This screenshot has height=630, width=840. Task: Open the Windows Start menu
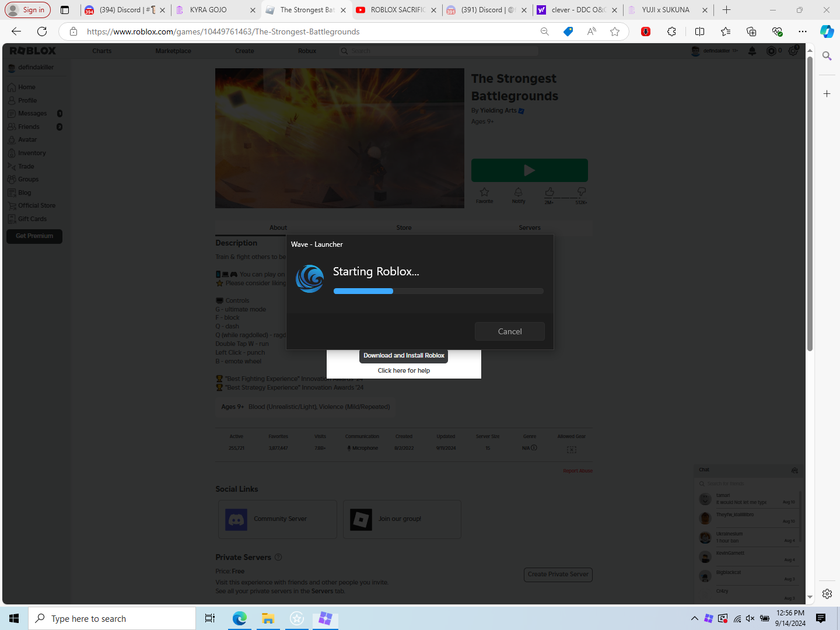[14, 618]
